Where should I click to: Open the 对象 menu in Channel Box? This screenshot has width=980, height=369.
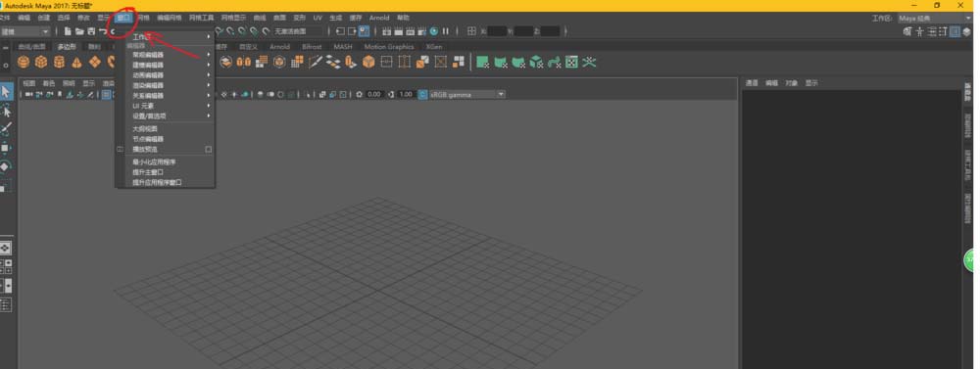[791, 82]
